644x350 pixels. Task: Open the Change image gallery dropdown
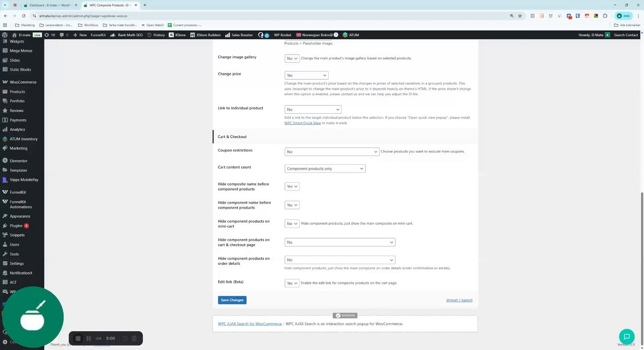pyautogui.click(x=292, y=58)
